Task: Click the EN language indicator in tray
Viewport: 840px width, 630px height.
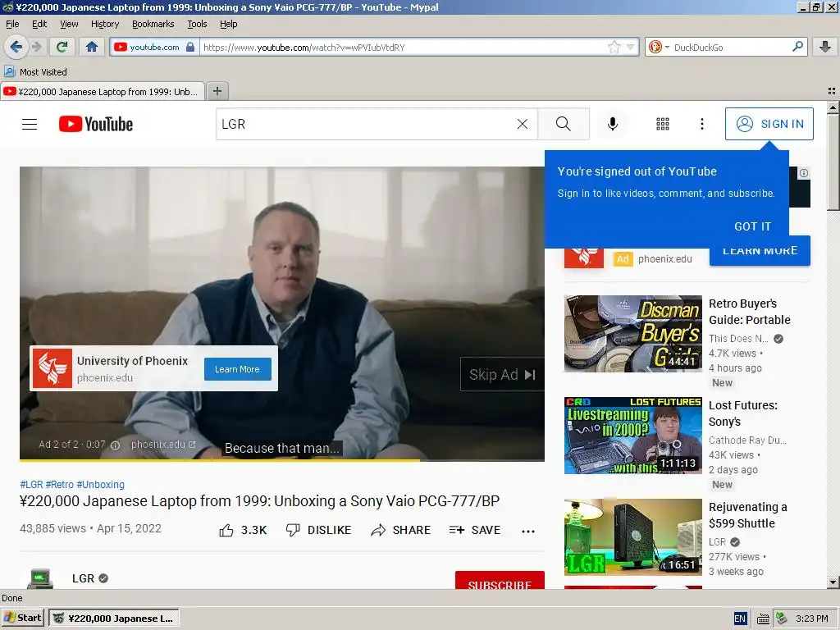Action: click(x=740, y=619)
